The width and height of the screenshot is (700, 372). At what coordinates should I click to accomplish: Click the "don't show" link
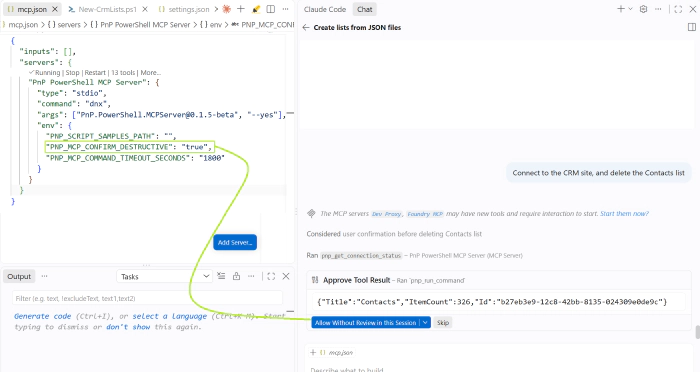coord(128,327)
